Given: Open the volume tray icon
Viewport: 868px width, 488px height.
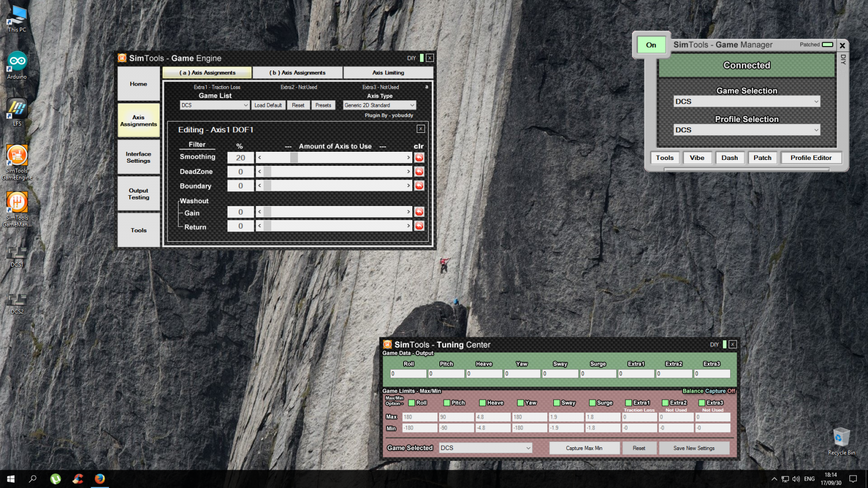Looking at the screenshot, I should click(796, 479).
